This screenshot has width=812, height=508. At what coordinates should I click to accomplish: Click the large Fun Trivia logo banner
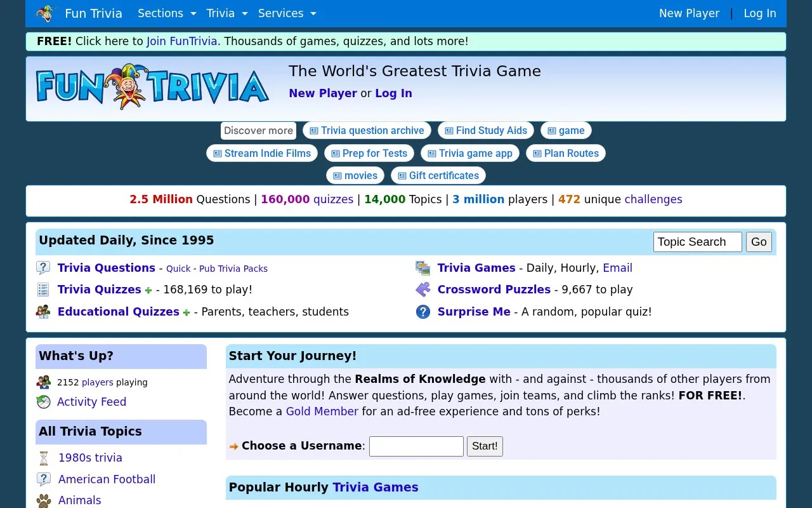click(x=152, y=87)
